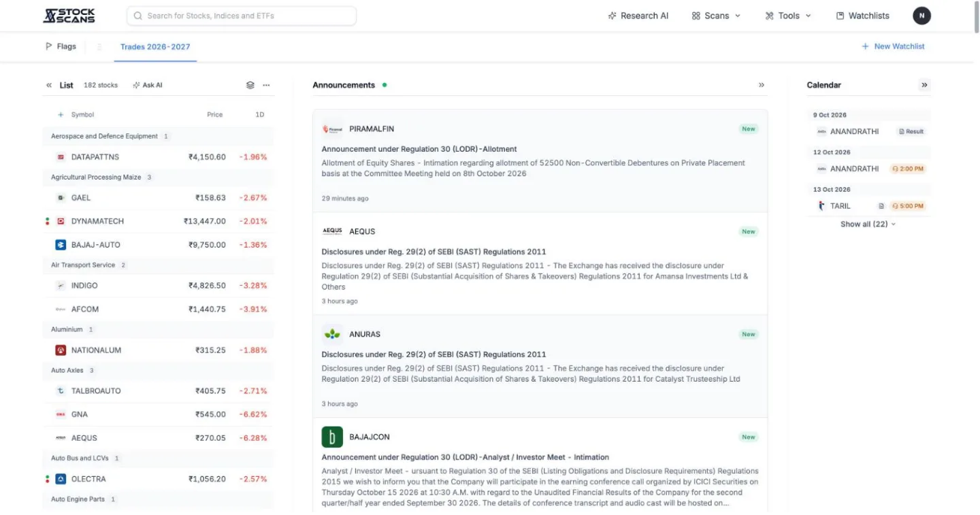Open Research AI from the top menu

tap(638, 16)
